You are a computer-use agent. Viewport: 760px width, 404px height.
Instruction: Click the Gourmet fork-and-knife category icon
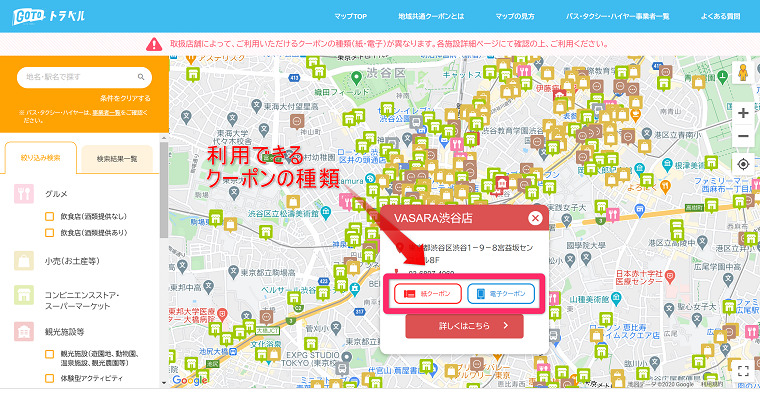pyautogui.click(x=24, y=194)
